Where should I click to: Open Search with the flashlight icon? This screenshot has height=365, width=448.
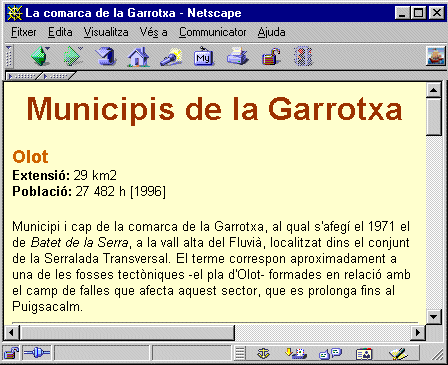(171, 57)
